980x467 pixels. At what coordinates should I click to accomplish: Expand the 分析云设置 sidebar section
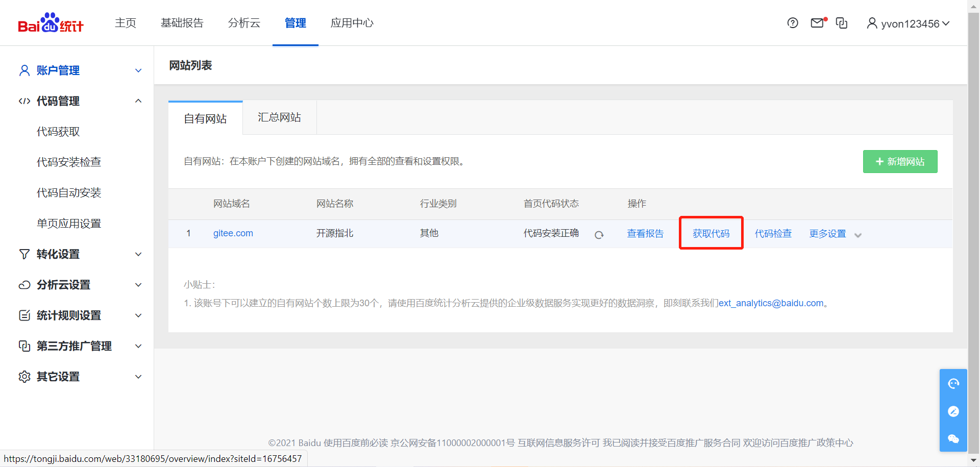click(138, 285)
